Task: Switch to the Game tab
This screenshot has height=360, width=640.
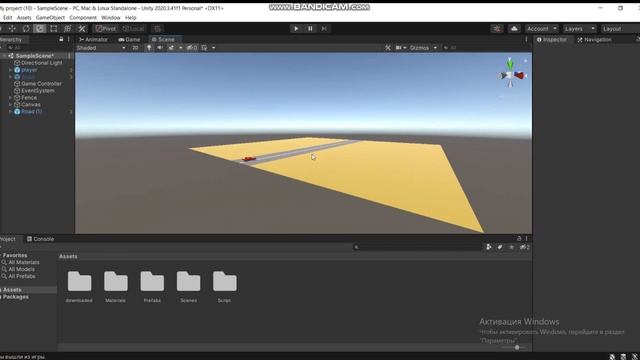Action: [x=129, y=40]
